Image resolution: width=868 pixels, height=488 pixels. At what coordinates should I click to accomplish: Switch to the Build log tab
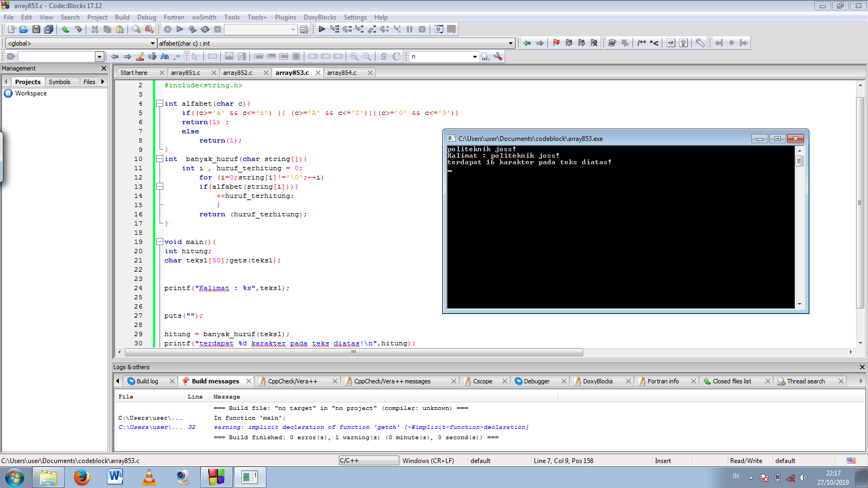(147, 381)
